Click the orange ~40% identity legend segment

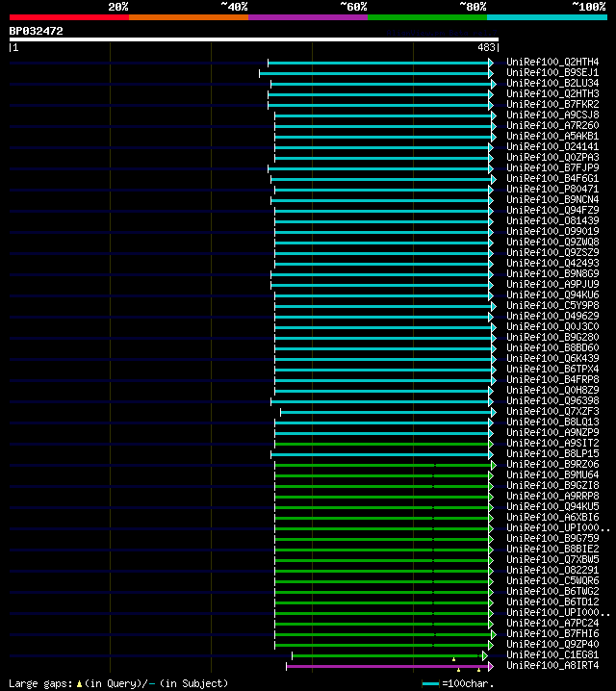[189, 17]
